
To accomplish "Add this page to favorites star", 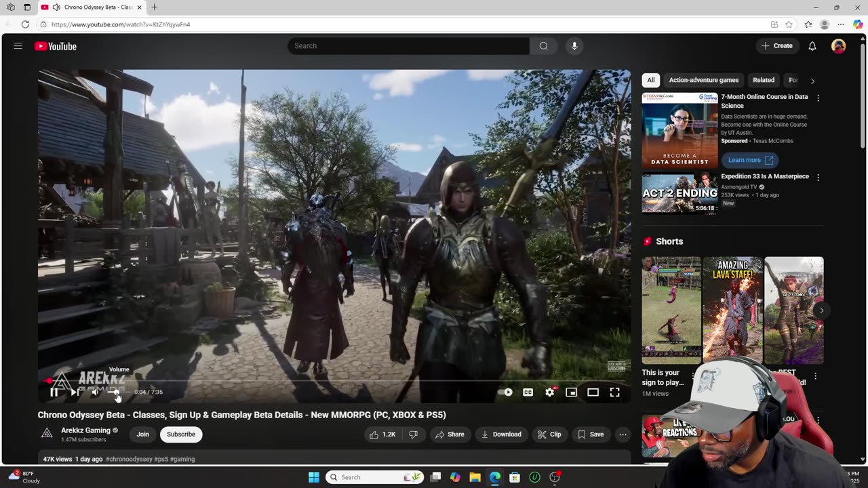I will [789, 24].
